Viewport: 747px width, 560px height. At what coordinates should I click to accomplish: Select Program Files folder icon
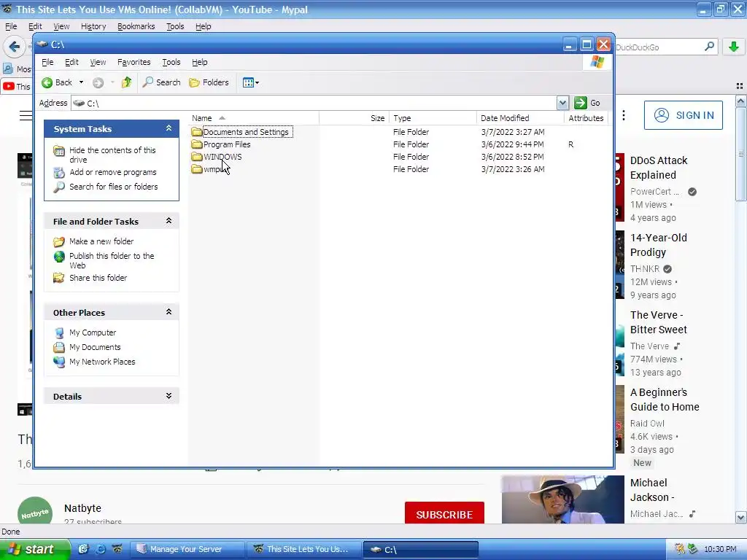point(197,144)
